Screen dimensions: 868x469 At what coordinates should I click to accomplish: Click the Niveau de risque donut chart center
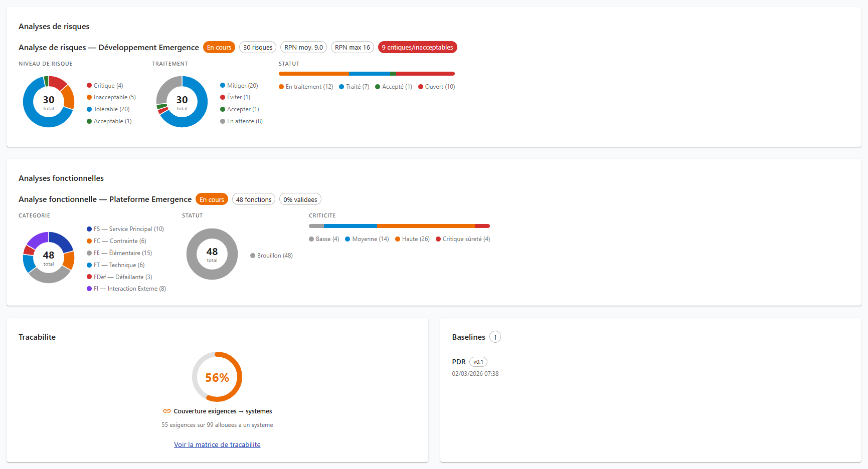(x=49, y=102)
